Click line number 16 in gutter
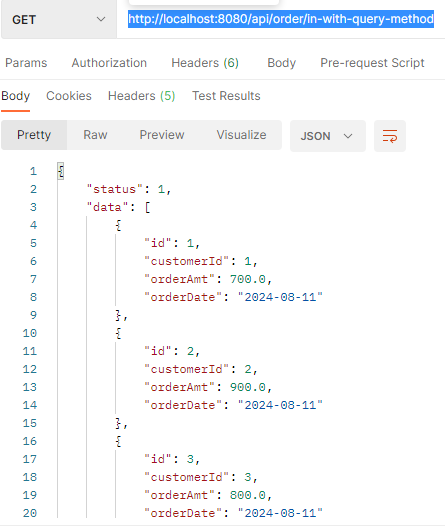This screenshot has height=528, width=445. click(30, 441)
